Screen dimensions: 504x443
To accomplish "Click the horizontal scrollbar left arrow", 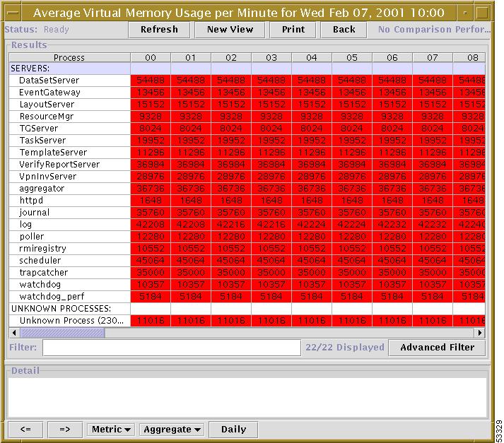I will coord(14,333).
